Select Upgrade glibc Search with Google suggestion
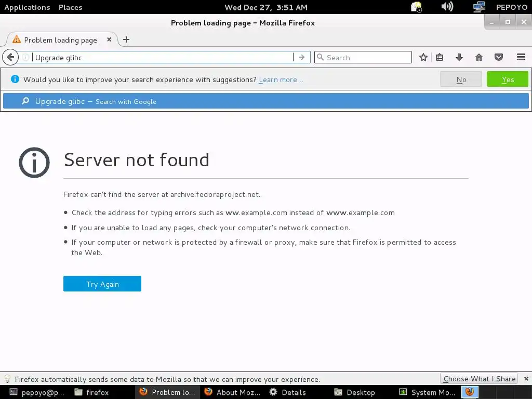This screenshot has width=532, height=399. point(266,101)
